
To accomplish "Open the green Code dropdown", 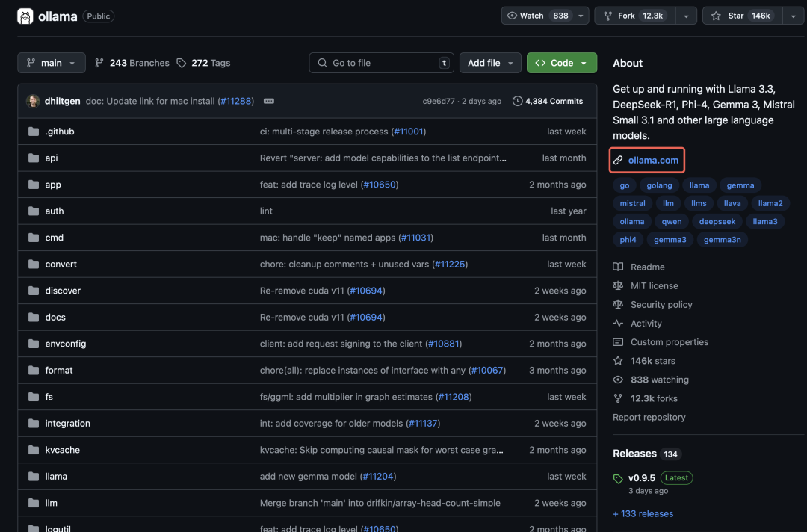I will [x=561, y=63].
